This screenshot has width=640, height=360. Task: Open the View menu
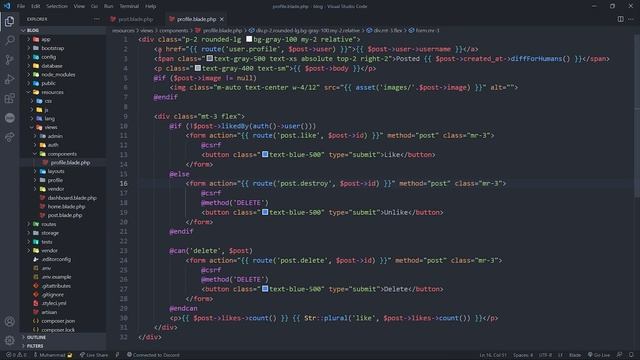79,6
